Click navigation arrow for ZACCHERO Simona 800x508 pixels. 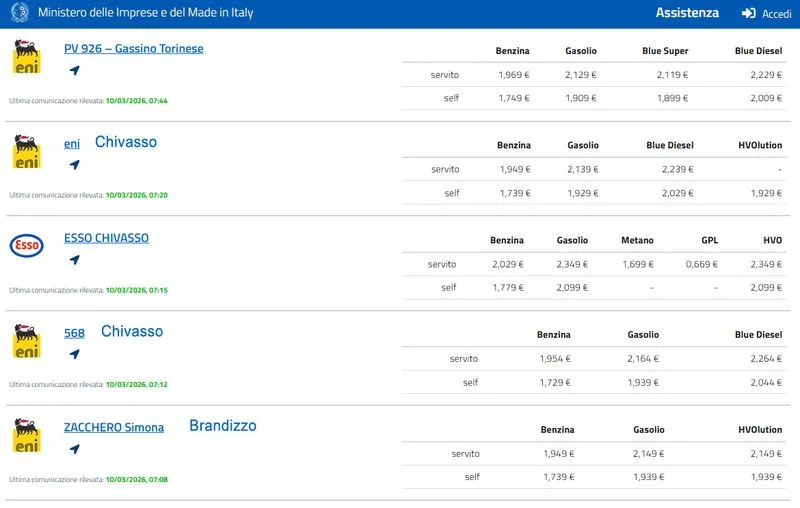point(74,449)
